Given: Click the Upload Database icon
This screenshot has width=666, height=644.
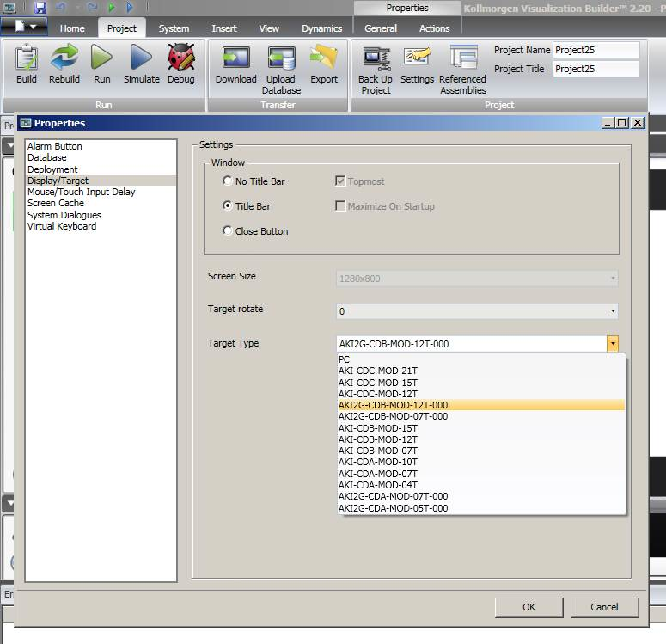Looking at the screenshot, I should click(281, 58).
